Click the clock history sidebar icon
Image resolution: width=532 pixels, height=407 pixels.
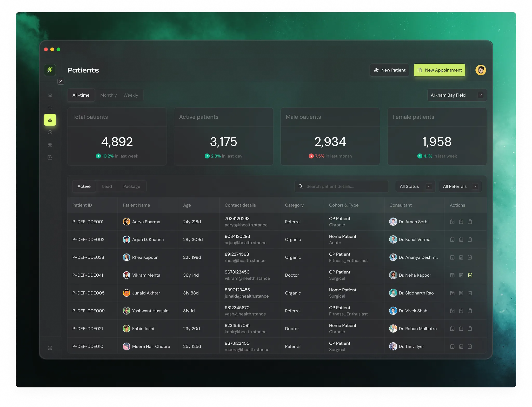coord(50,132)
